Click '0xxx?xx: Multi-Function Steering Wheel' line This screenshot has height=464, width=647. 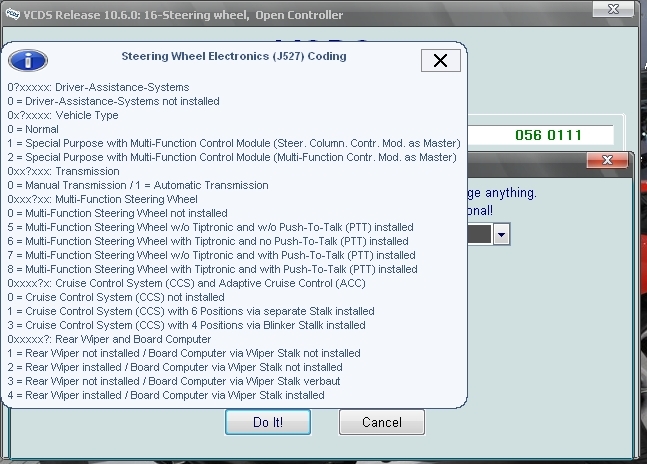[x=102, y=200]
